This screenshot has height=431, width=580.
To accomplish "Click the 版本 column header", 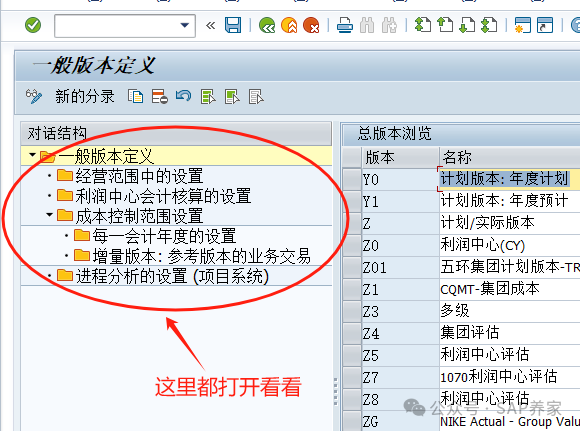I will coord(401,157).
